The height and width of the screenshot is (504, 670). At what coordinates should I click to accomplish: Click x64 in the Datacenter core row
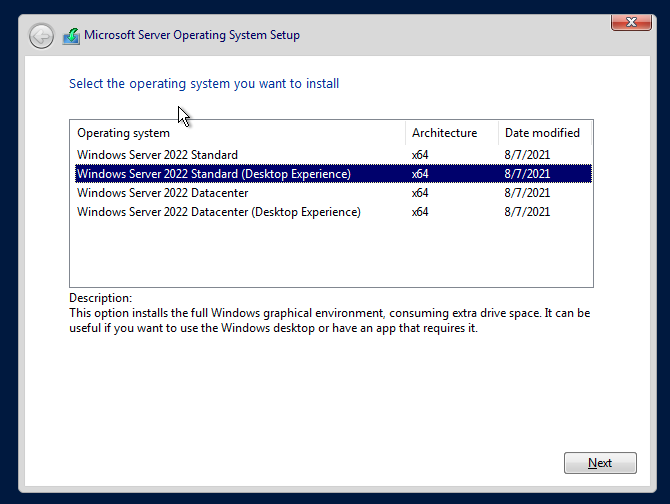coord(420,193)
